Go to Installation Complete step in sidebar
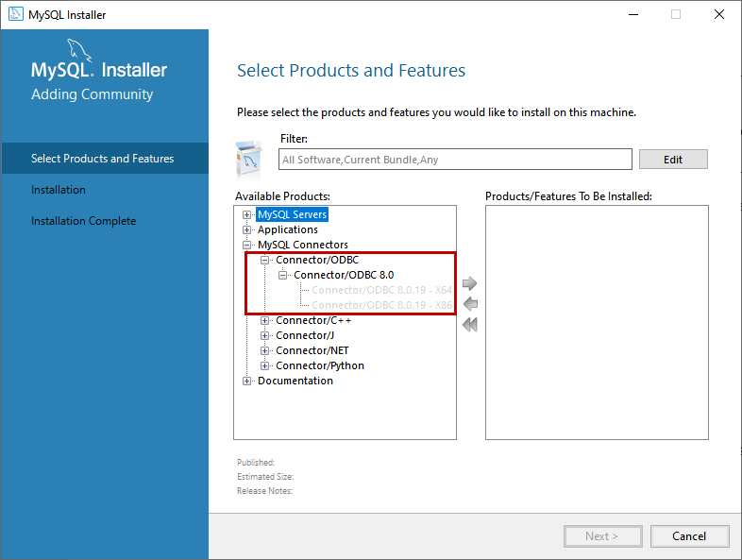742x560 pixels. tap(84, 221)
